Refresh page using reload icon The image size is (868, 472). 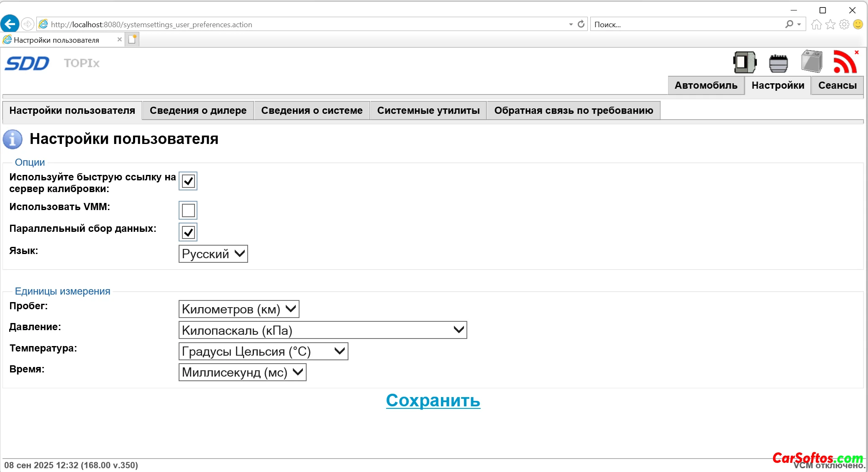(581, 24)
